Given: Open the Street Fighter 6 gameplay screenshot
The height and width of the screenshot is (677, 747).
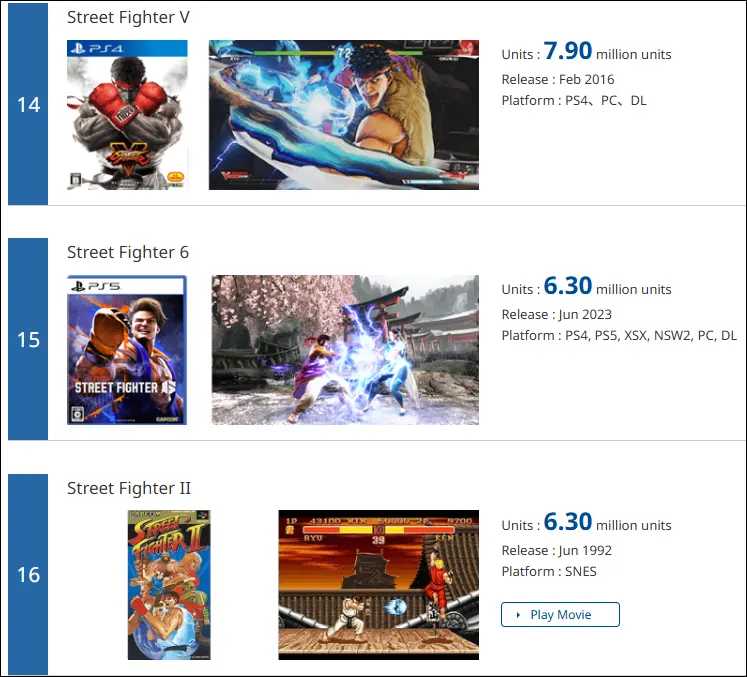Looking at the screenshot, I should click(345, 350).
